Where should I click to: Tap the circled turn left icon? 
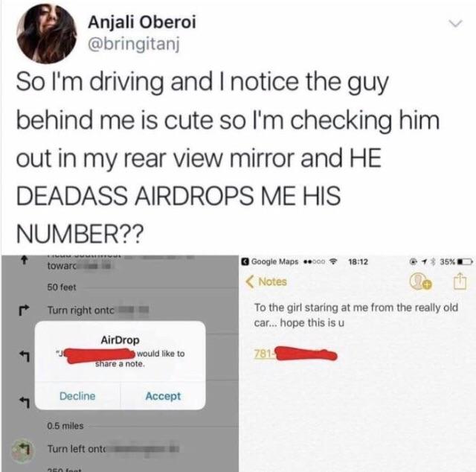[23, 450]
